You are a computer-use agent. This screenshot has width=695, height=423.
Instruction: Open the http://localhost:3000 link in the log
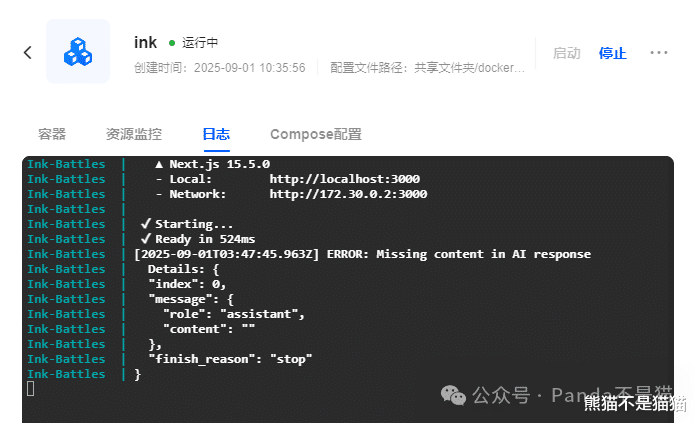[344, 179]
